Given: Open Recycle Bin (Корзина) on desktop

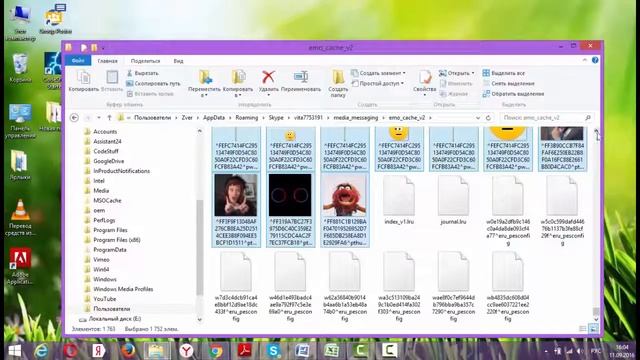Looking at the screenshot, I should [x=20, y=68].
